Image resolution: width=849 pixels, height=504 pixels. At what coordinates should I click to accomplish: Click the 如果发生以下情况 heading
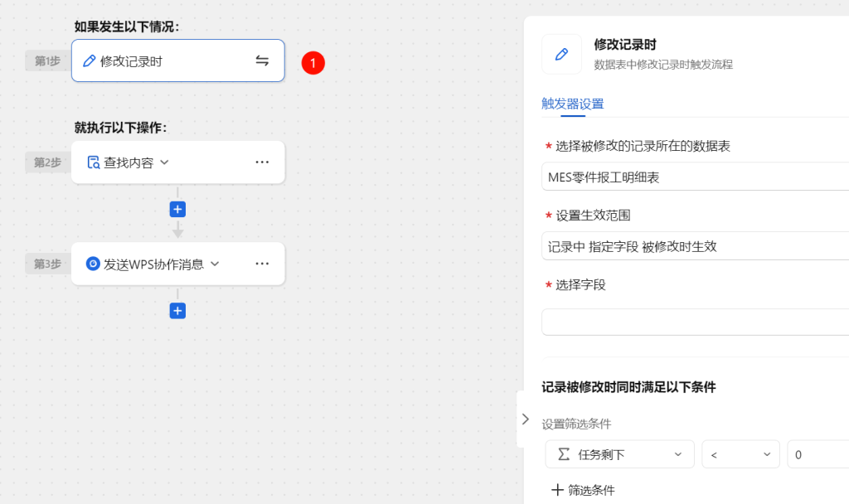127,27
